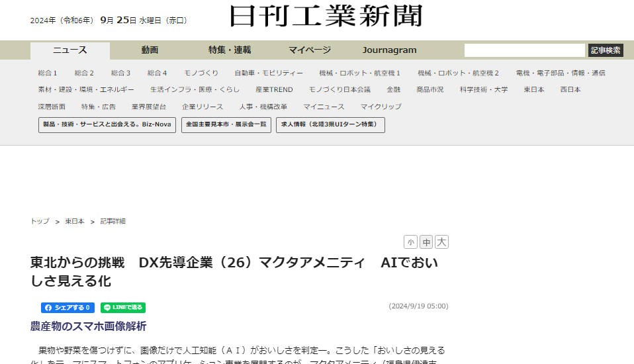
Task: Click 東日本 in the breadcrumb
Action: click(x=75, y=221)
